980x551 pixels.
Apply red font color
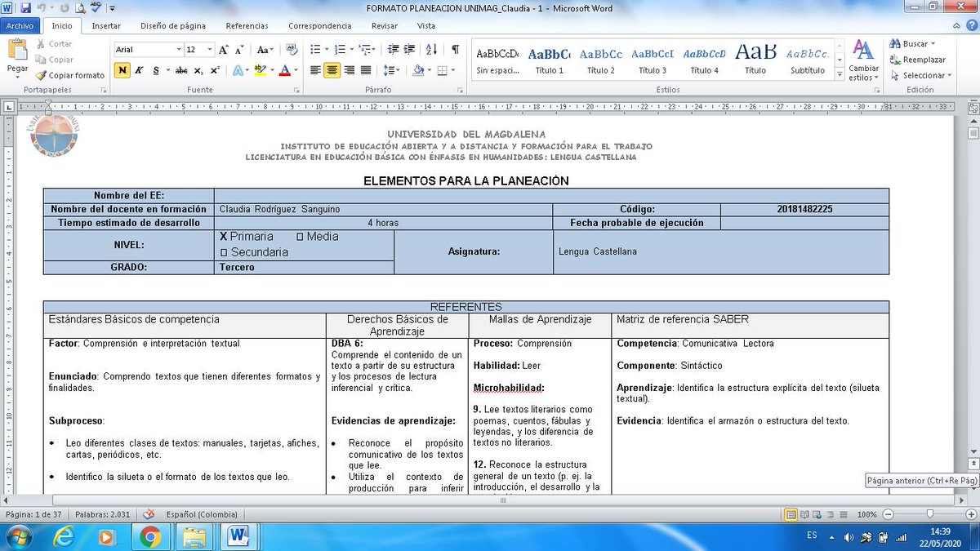284,70
